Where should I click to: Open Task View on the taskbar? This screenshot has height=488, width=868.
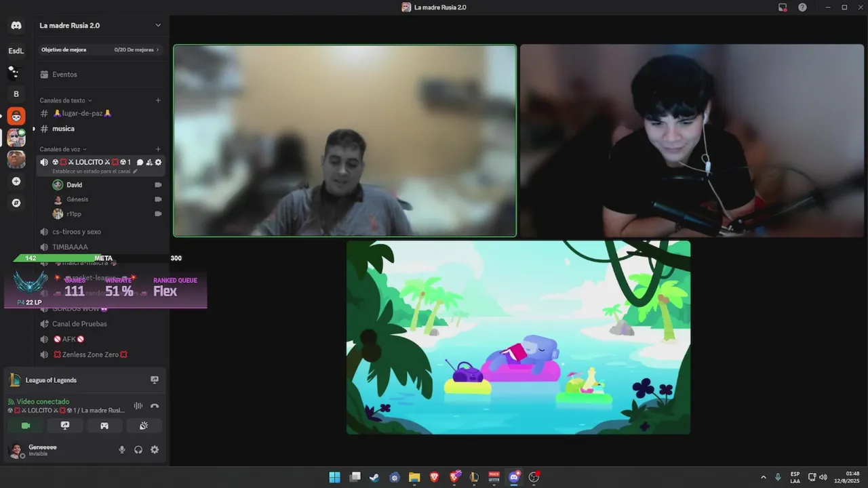pos(355,477)
